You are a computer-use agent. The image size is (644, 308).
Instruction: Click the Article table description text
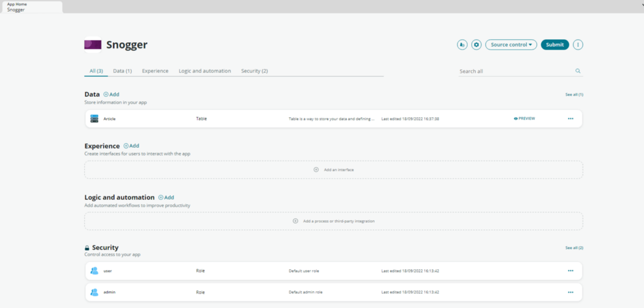click(x=332, y=118)
